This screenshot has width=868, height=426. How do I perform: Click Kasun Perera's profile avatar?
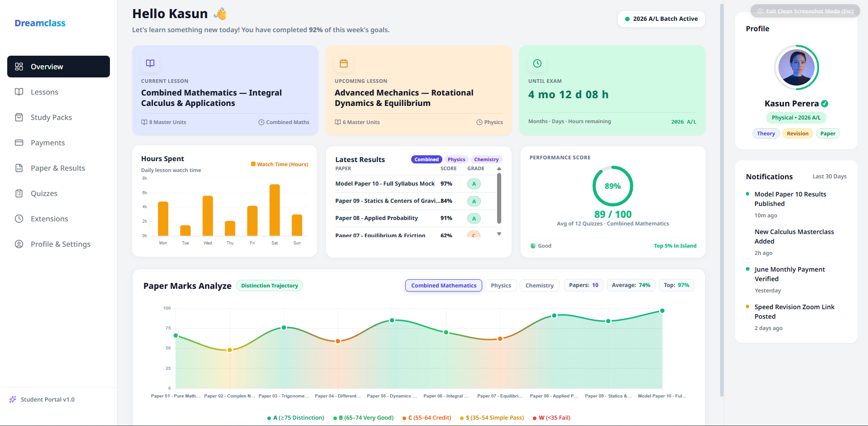[x=797, y=67]
